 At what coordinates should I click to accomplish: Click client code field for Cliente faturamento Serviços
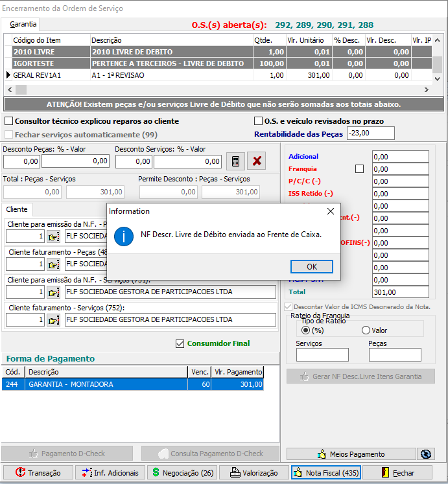click(x=25, y=320)
